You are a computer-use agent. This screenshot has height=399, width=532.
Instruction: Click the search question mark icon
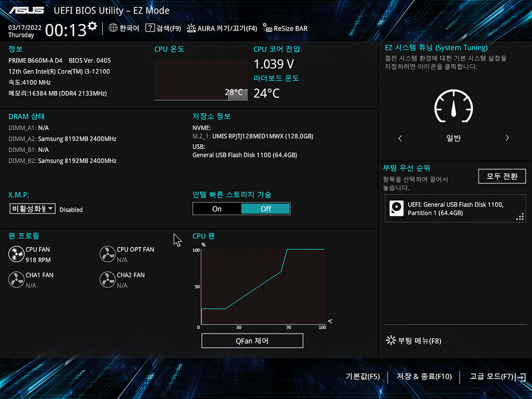click(150, 28)
